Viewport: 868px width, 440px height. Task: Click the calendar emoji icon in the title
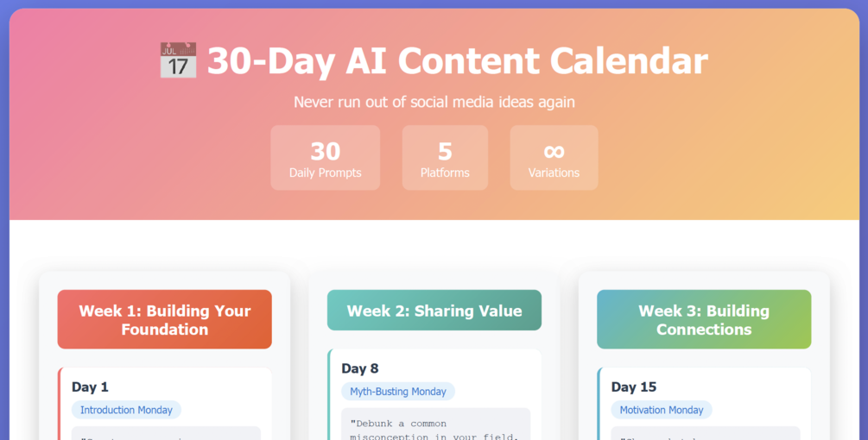click(178, 60)
